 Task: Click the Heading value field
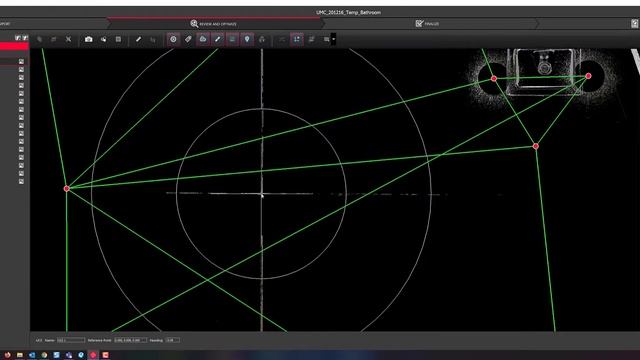pyautogui.click(x=172, y=340)
